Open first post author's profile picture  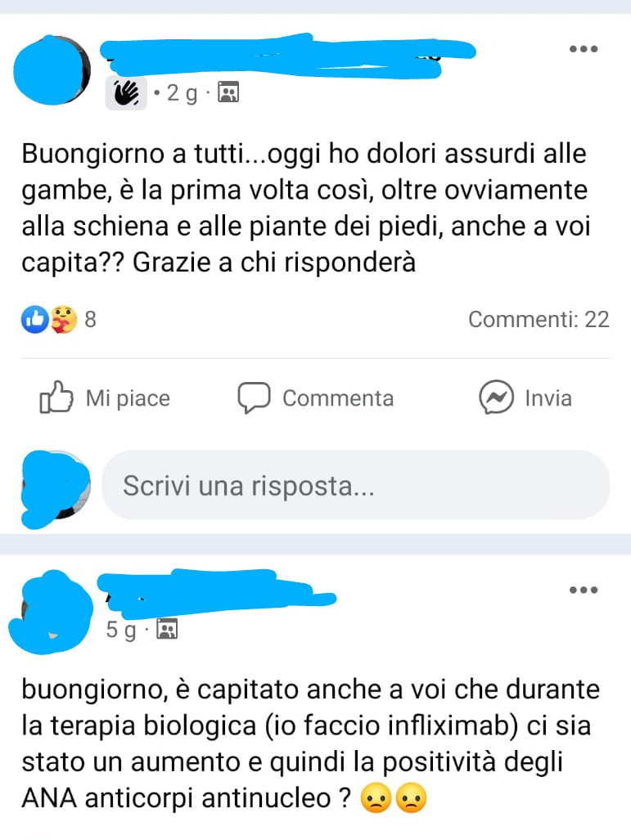click(52, 70)
